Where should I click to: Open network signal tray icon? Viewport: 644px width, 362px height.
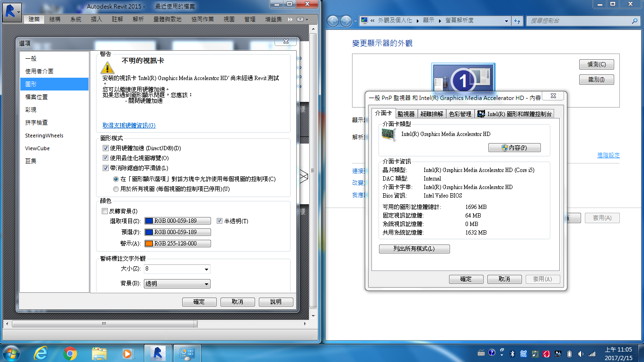click(592, 353)
